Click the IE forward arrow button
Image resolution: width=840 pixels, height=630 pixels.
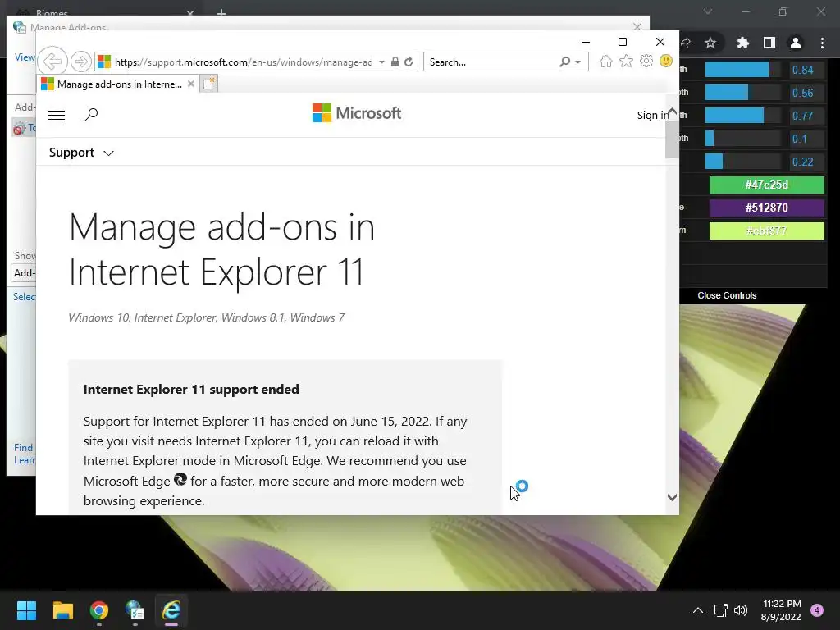[x=81, y=62]
